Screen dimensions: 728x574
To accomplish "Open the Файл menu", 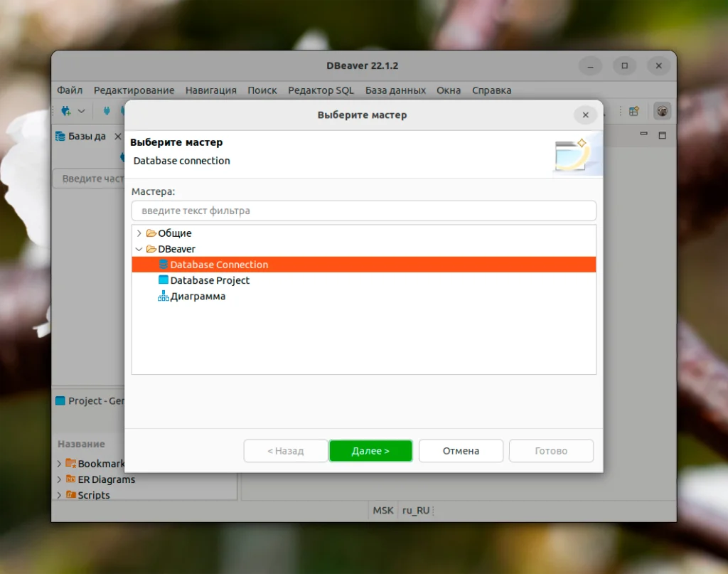I will (69, 90).
